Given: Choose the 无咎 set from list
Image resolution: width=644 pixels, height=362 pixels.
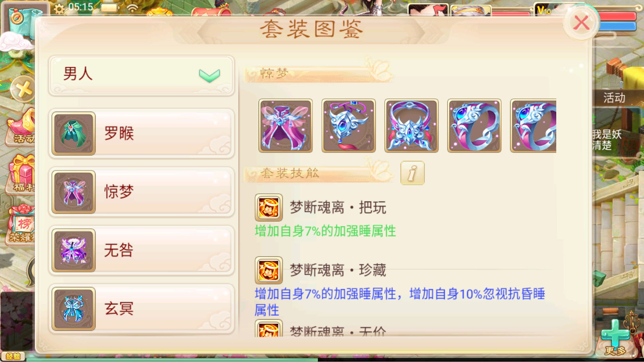Looking at the screenshot, I should (x=141, y=250).
